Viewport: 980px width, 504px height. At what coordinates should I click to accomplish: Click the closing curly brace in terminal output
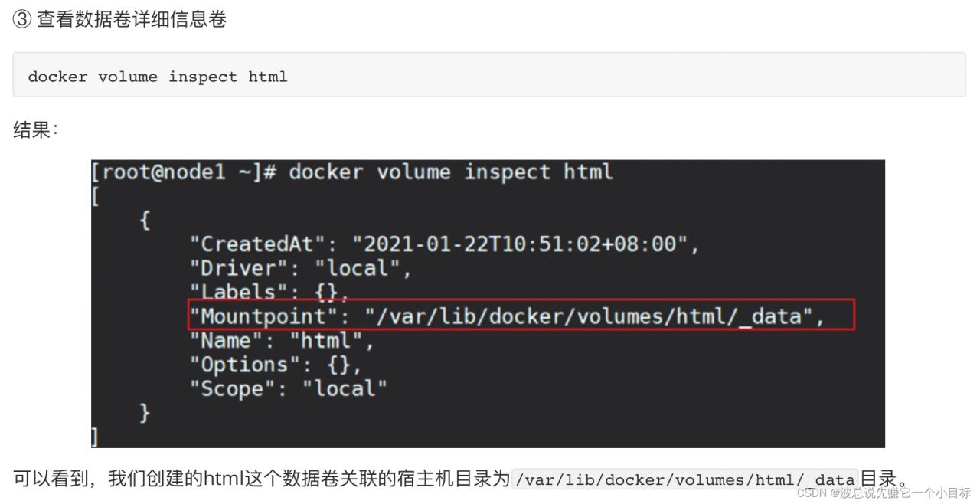pyautogui.click(x=145, y=413)
